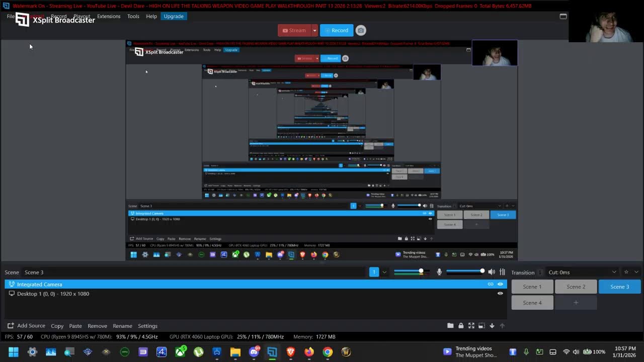Open the taskbar clock showing 10:57 PM
Screen dimensions: 644x362
[x=624, y=352]
